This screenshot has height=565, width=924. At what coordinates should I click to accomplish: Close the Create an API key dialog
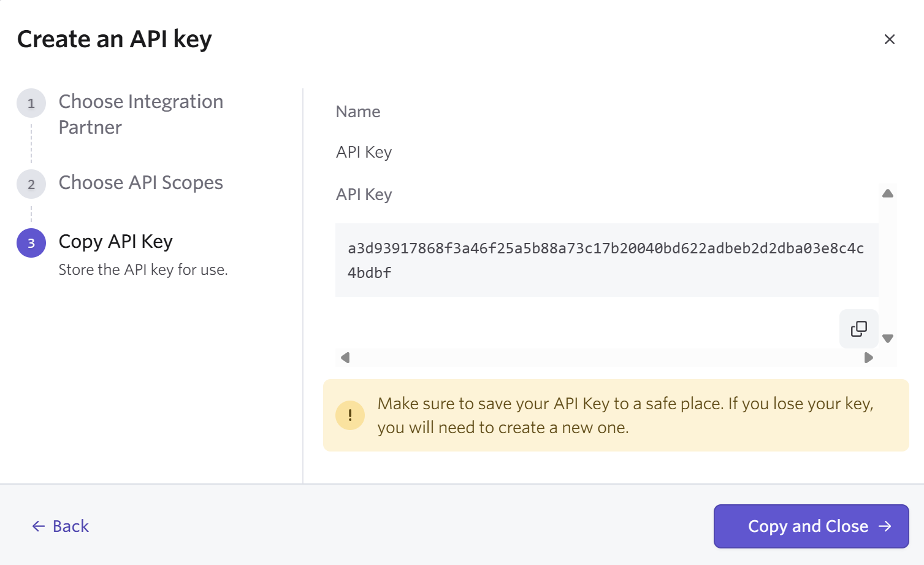point(889,39)
